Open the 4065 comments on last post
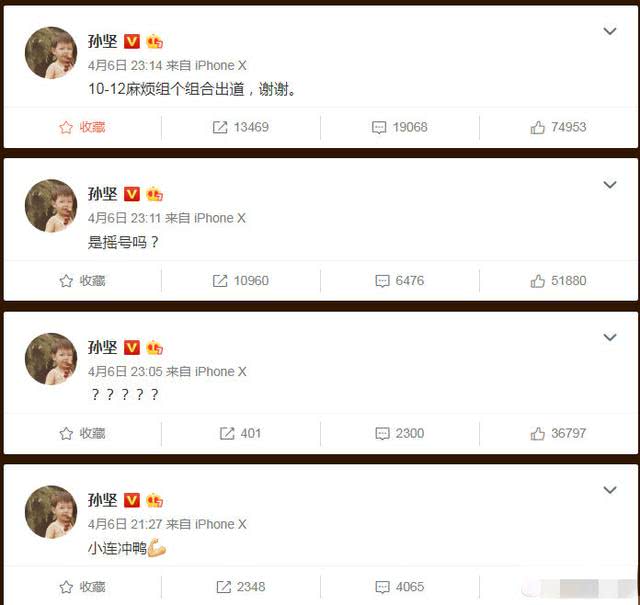 (x=400, y=587)
